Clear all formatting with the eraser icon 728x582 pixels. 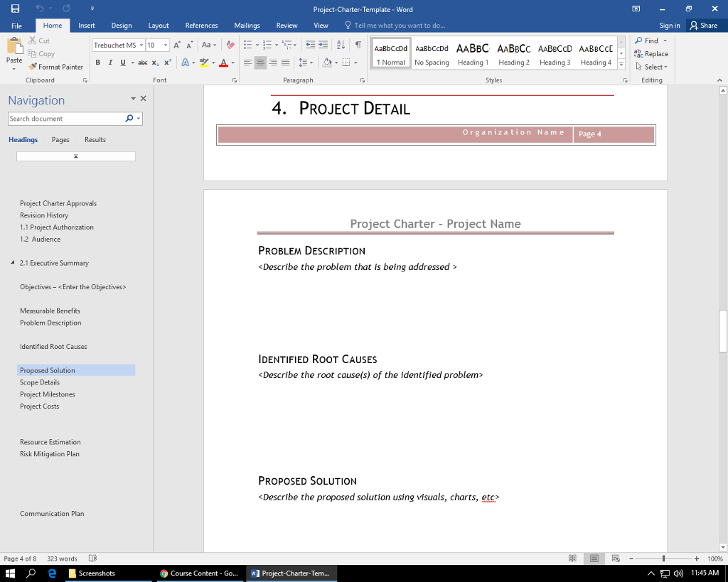(230, 45)
